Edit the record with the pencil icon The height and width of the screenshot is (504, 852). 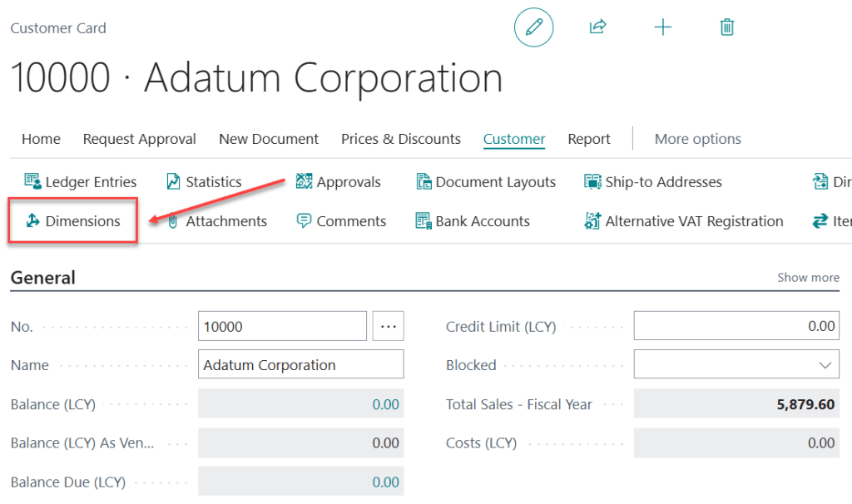[533, 27]
